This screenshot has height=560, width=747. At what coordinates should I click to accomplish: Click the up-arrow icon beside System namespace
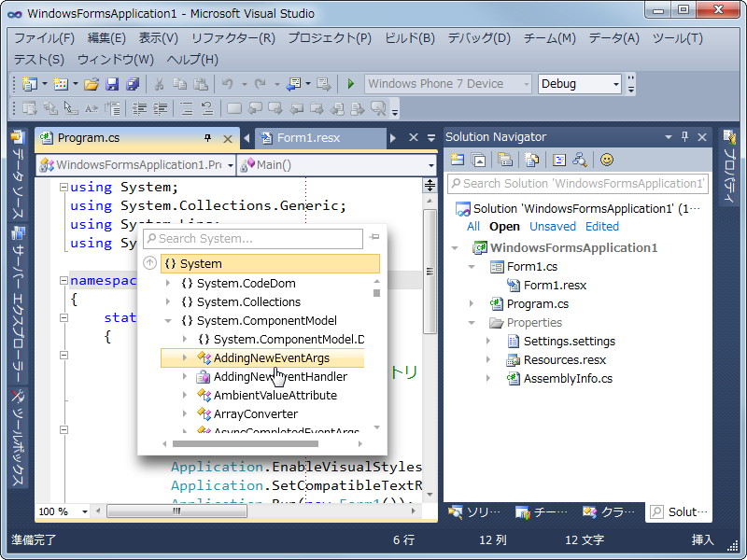tap(149, 264)
